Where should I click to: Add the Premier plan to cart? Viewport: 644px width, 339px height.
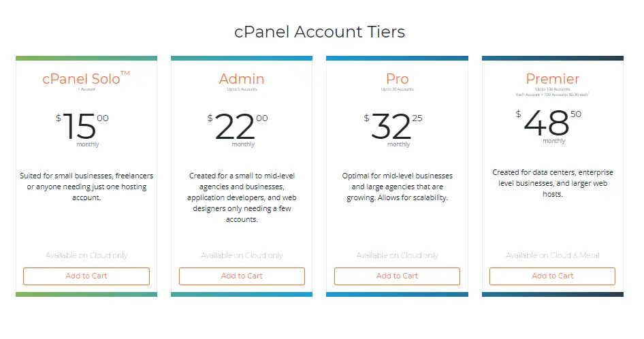pyautogui.click(x=552, y=276)
